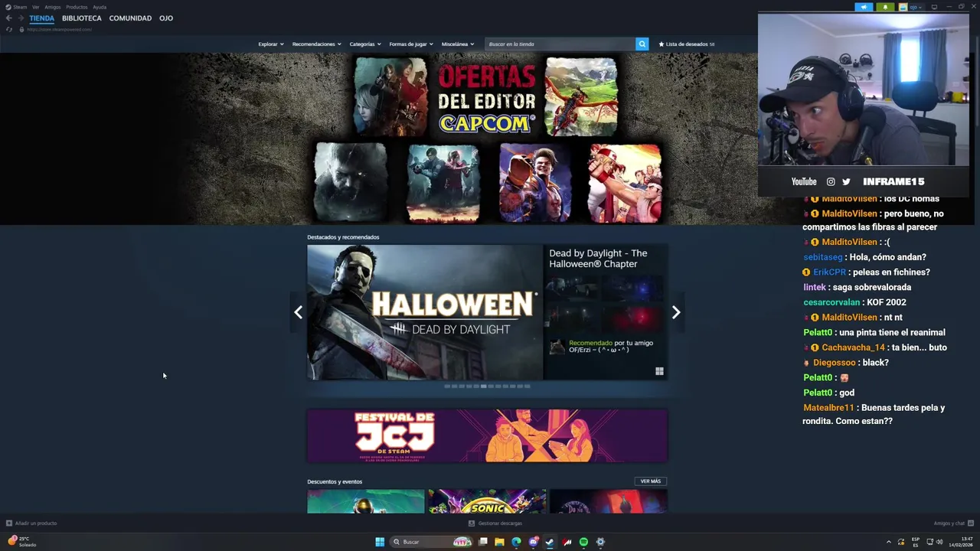Show next featured game with right arrow

point(676,312)
